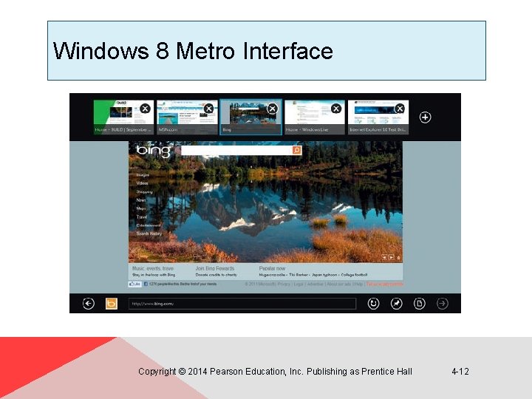Focus the address bar showing bing.com

tap(242, 304)
